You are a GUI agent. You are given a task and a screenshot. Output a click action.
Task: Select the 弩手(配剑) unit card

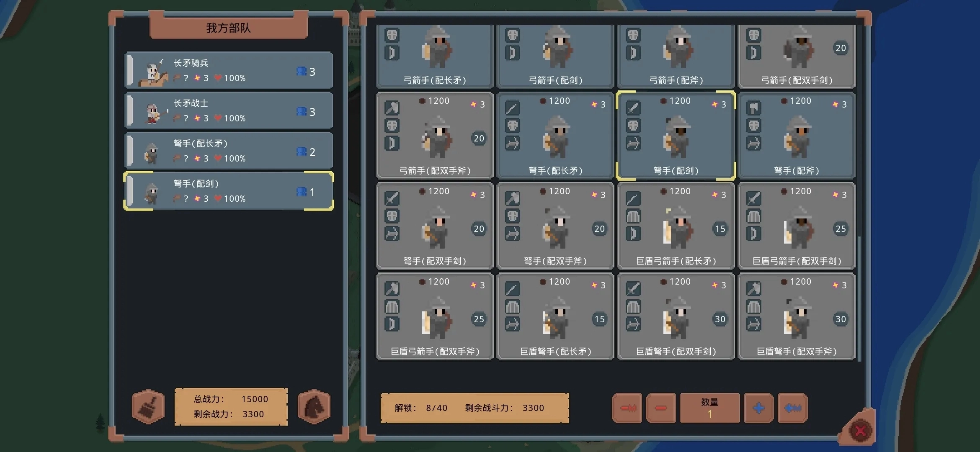coord(675,136)
